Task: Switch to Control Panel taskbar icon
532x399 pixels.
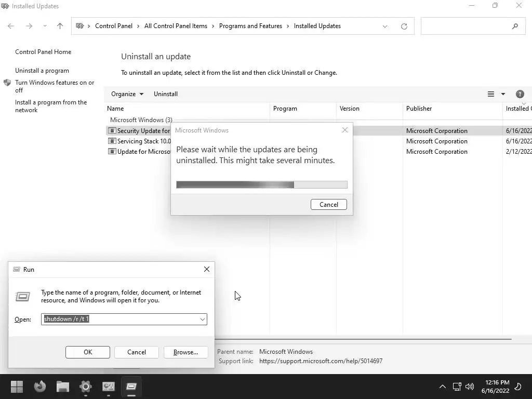Action: click(x=108, y=387)
